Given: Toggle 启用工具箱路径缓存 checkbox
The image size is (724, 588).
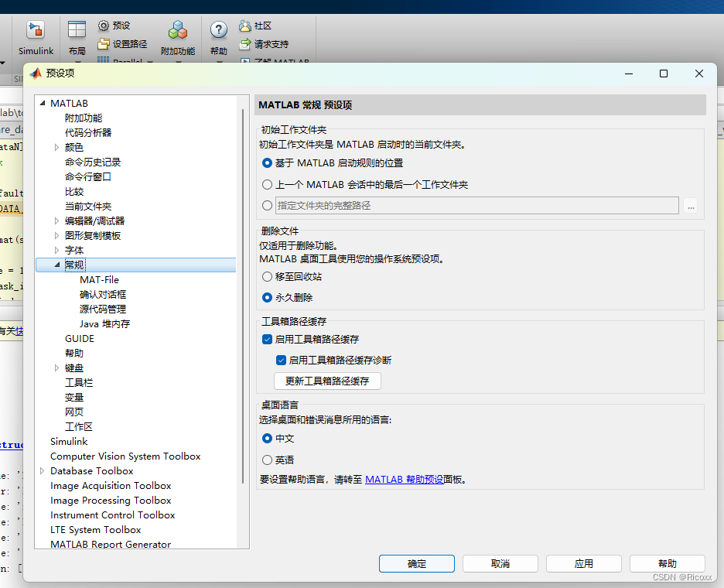Looking at the screenshot, I should coord(267,340).
